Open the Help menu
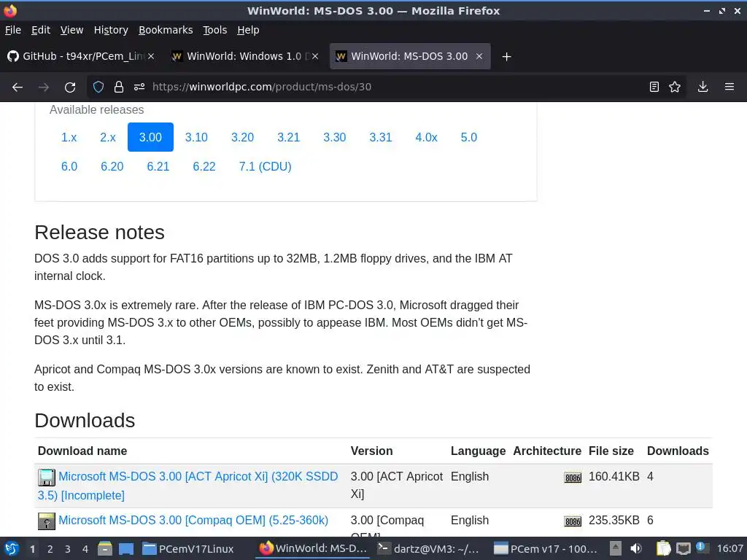This screenshot has height=560, width=747. tap(248, 30)
